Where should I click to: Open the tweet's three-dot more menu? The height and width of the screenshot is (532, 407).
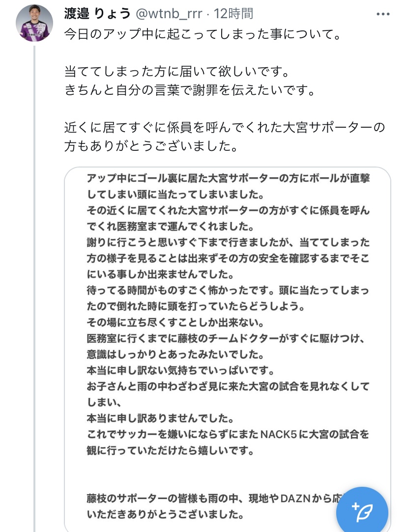tap(382, 14)
